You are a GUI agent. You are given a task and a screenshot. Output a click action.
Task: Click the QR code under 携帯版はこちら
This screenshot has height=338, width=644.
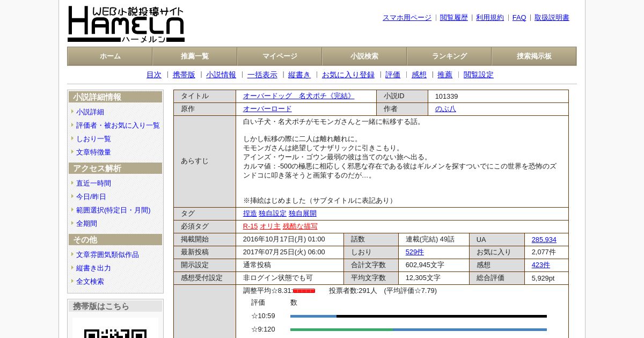click(x=115, y=328)
